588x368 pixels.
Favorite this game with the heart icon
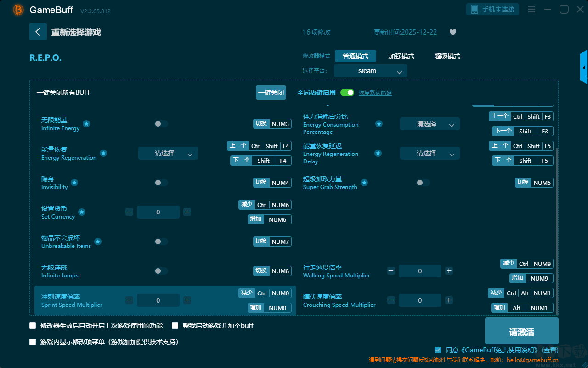click(453, 32)
